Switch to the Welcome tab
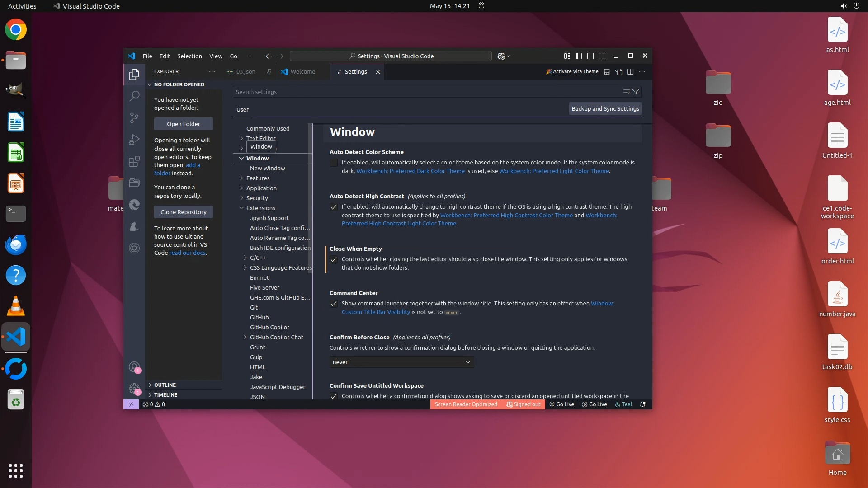The width and height of the screenshot is (868, 488). pyautogui.click(x=302, y=71)
